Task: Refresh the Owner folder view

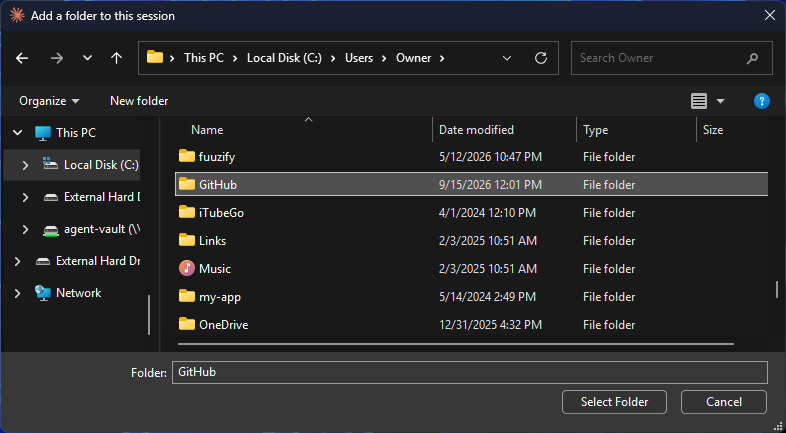Action: pos(540,58)
